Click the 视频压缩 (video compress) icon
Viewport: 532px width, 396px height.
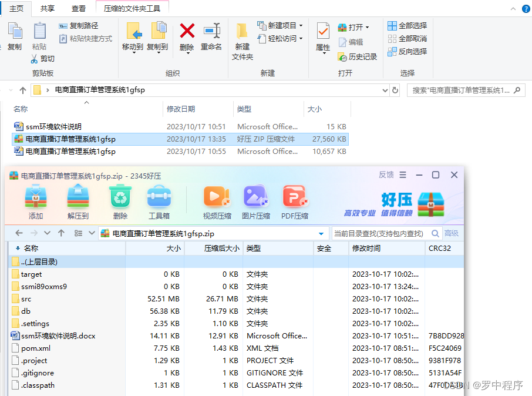click(217, 200)
